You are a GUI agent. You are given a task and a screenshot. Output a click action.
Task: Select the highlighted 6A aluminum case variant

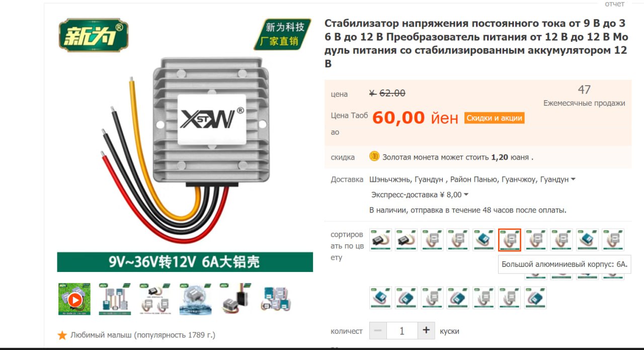tap(510, 240)
